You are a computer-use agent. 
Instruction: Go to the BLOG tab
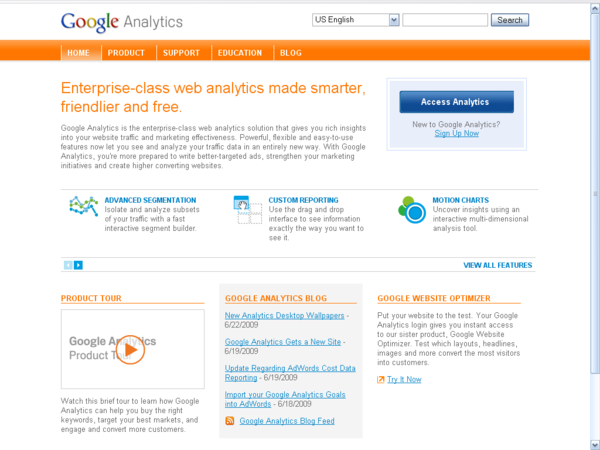point(291,53)
